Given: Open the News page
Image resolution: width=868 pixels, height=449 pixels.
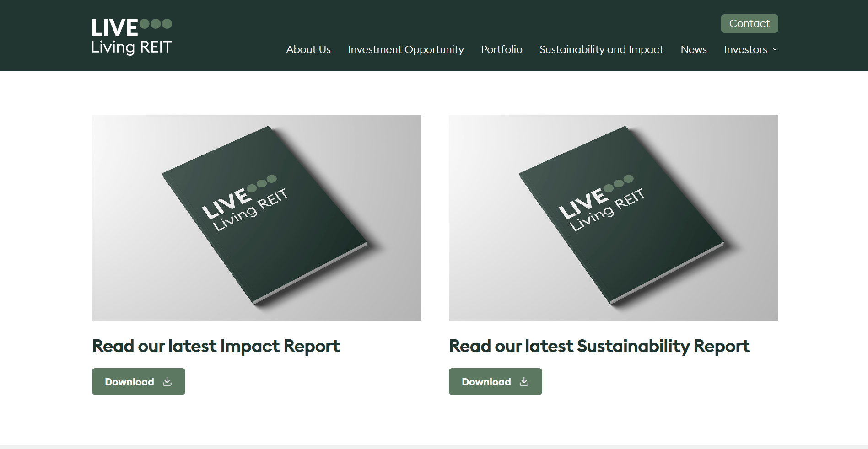Looking at the screenshot, I should (694, 49).
